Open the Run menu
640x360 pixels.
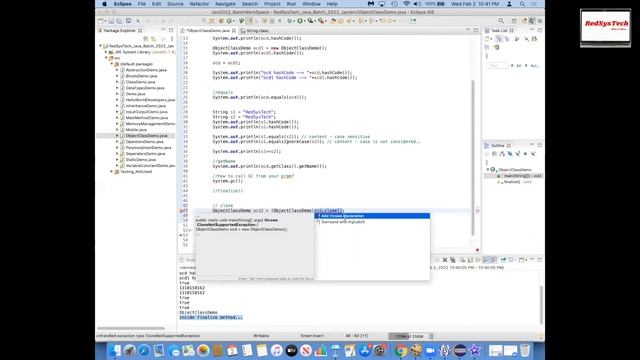pos(291,4)
